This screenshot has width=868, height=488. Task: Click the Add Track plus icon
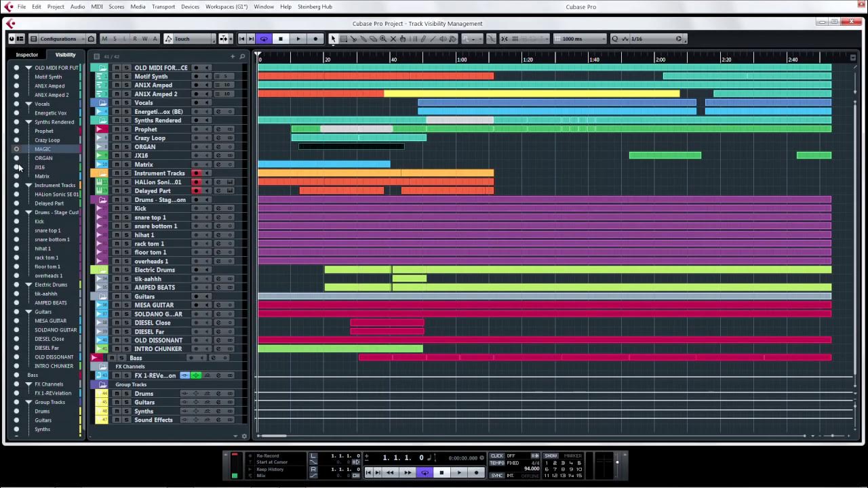point(233,56)
